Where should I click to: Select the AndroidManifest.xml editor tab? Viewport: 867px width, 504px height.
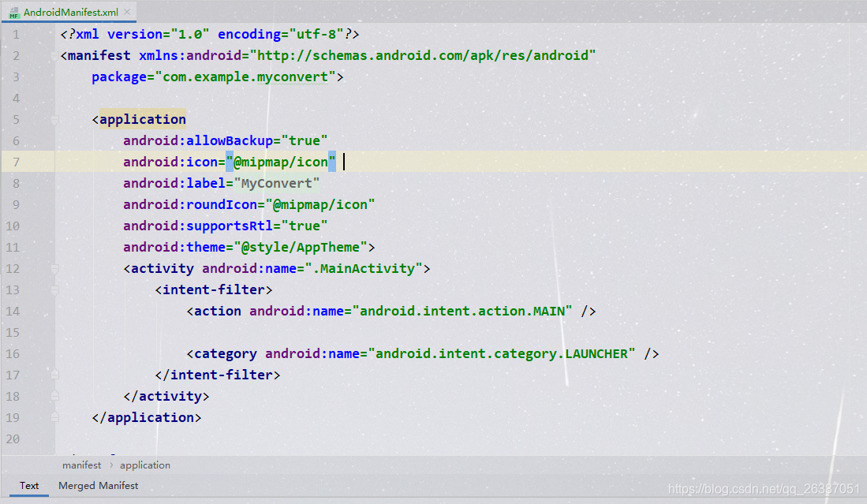(x=69, y=12)
